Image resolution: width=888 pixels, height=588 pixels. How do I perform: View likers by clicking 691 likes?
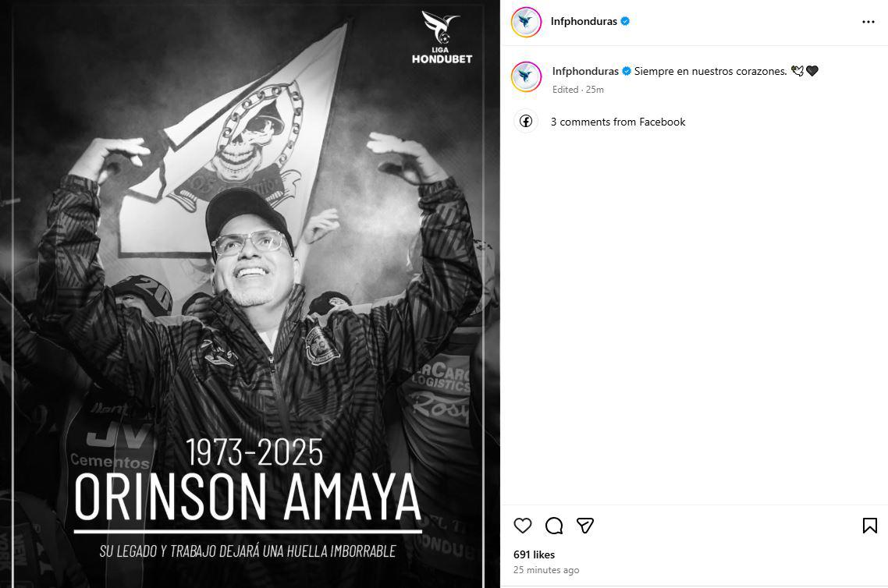coord(534,554)
